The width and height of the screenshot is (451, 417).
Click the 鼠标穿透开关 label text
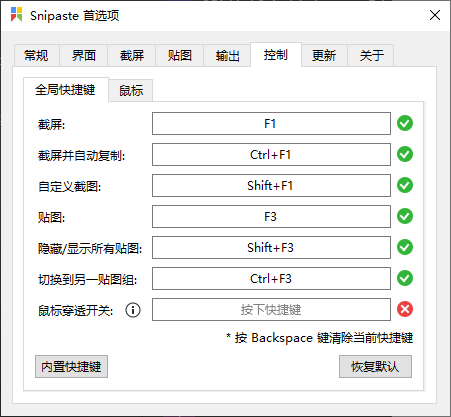point(75,310)
